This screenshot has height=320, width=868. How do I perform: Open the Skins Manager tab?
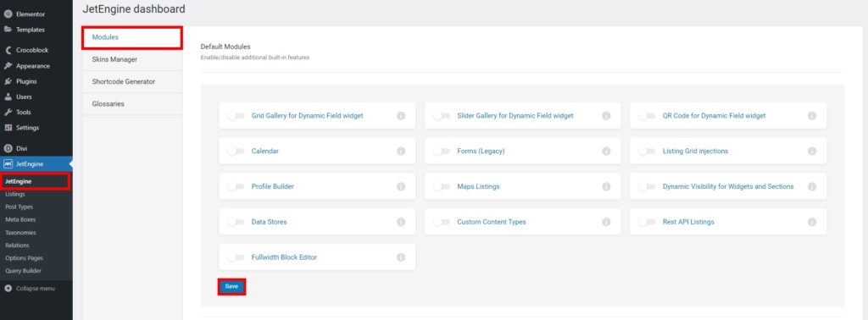click(132, 59)
